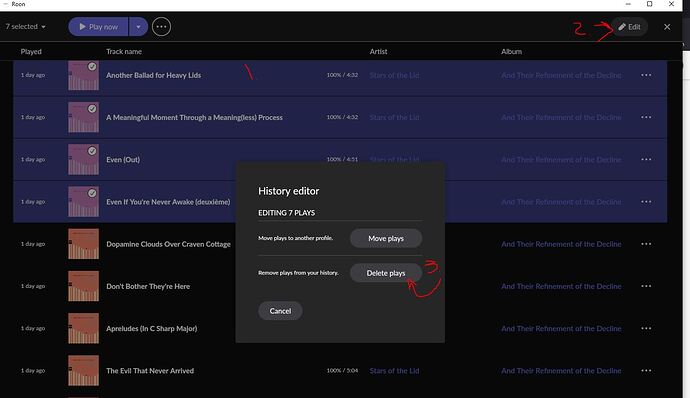Deselect Even (Out) track checkmark

92,151
